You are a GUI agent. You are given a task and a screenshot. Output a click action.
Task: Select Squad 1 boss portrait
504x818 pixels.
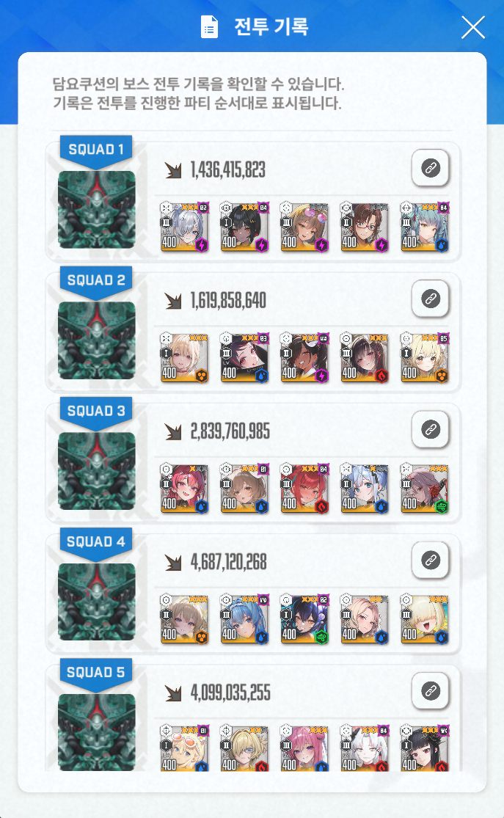97,210
